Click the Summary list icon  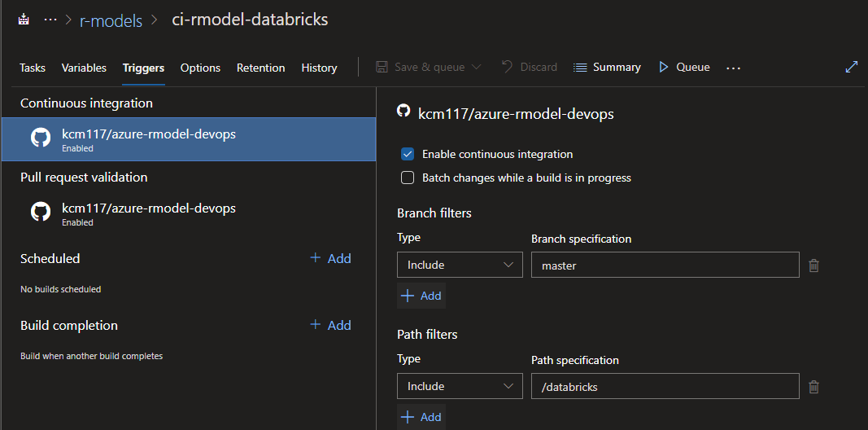(x=579, y=68)
